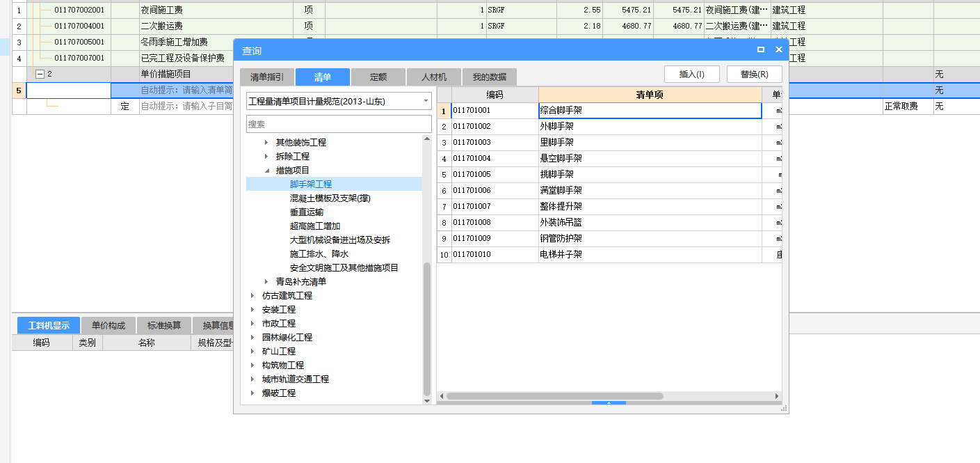The image size is (980, 463).
Task: Collapse 措施项目 tree node
Action: pos(266,171)
